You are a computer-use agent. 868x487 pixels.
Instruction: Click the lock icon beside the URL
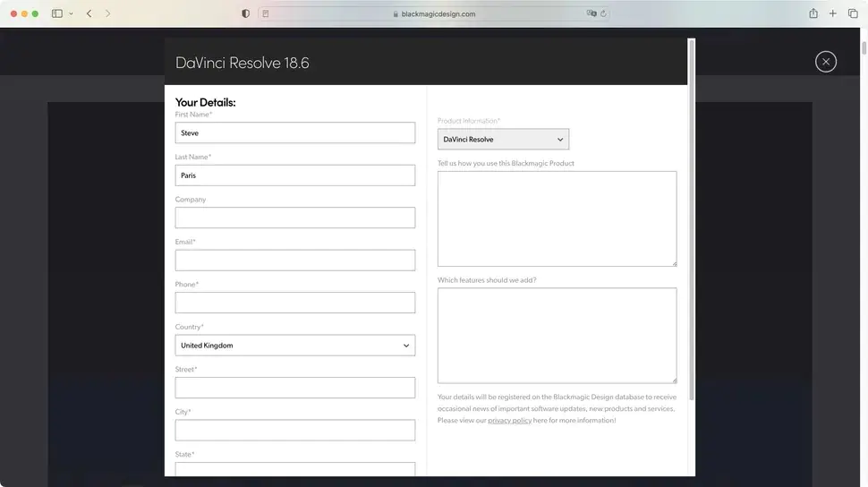[x=396, y=13]
